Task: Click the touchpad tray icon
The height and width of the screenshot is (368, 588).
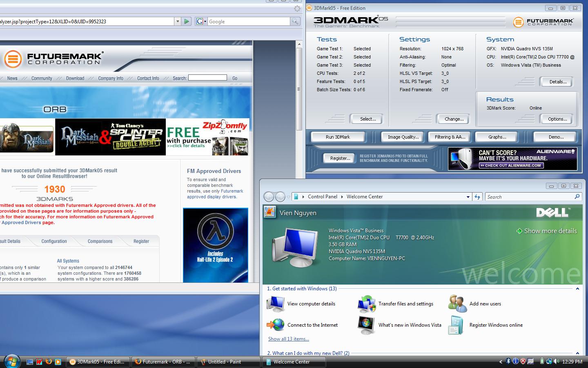Action: [530, 361]
